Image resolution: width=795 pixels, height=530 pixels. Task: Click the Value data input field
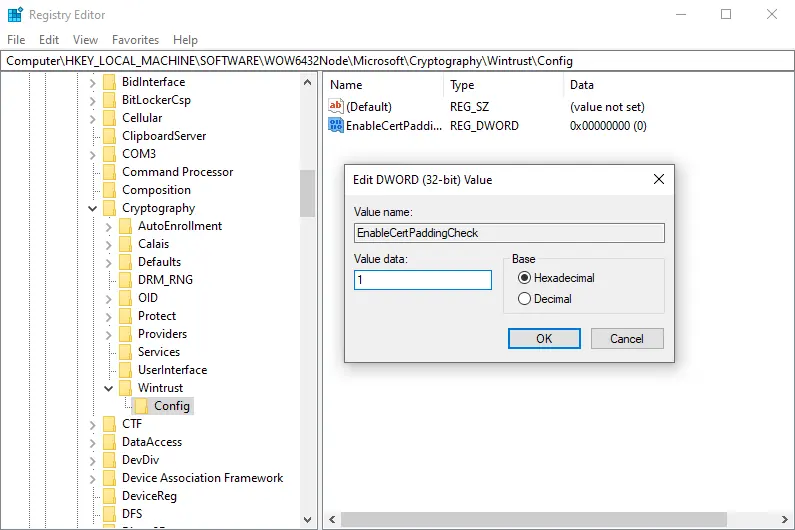click(423, 279)
